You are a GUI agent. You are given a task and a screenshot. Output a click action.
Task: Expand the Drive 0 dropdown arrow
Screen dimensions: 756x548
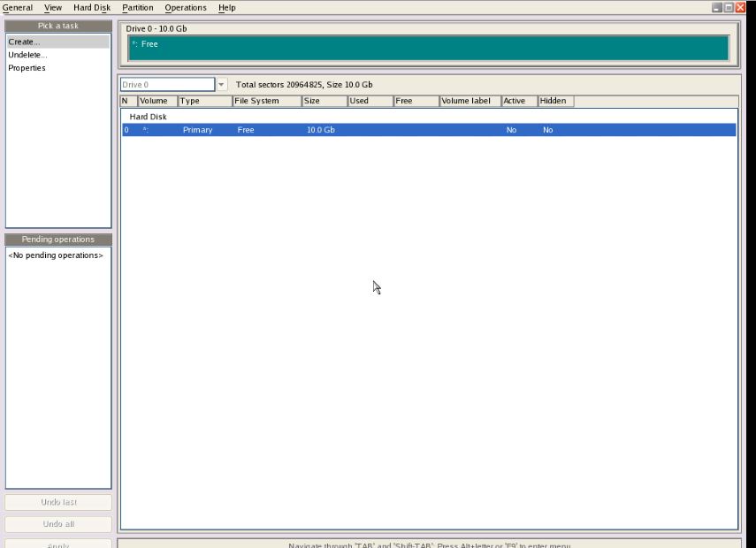point(221,84)
